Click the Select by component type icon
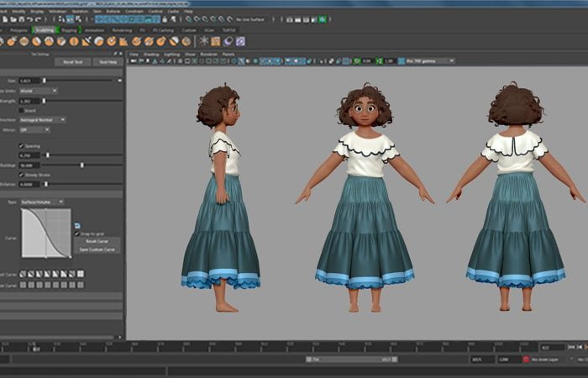This screenshot has width=588, height=378. [x=78, y=19]
